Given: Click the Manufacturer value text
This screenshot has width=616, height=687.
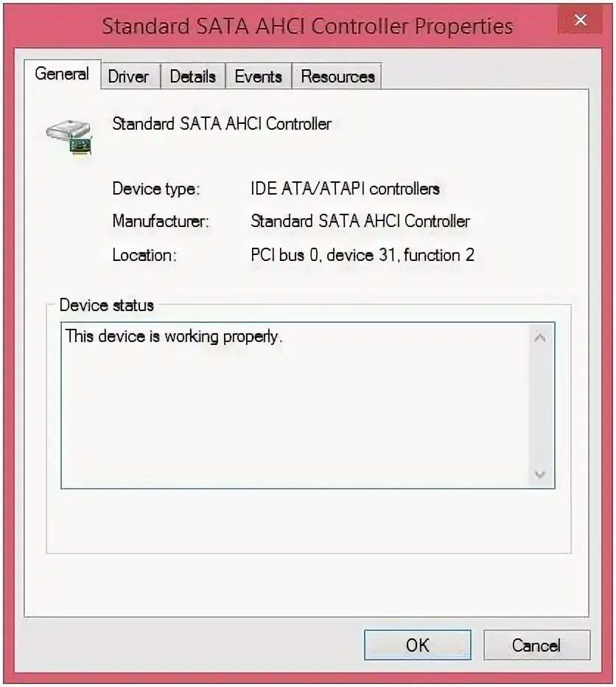Looking at the screenshot, I should (360, 221).
